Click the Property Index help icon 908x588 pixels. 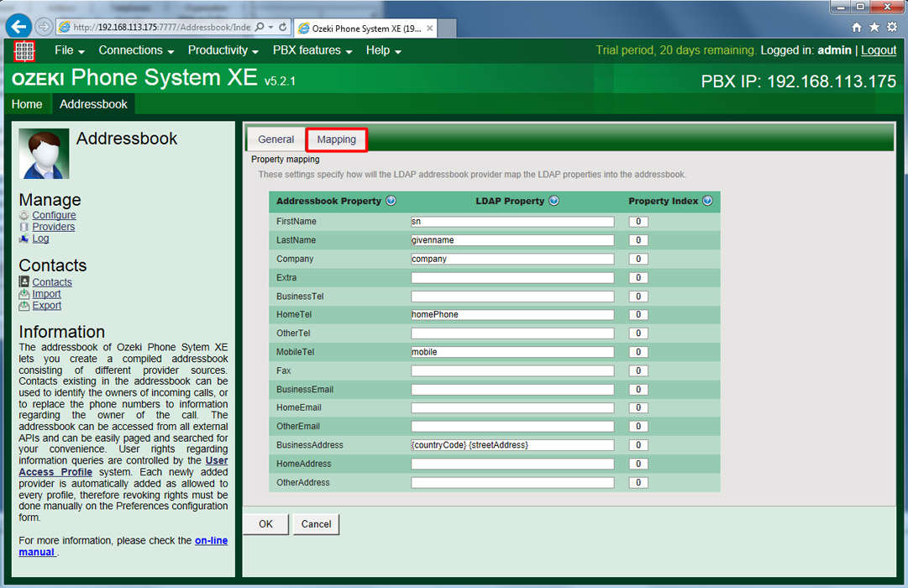point(707,201)
